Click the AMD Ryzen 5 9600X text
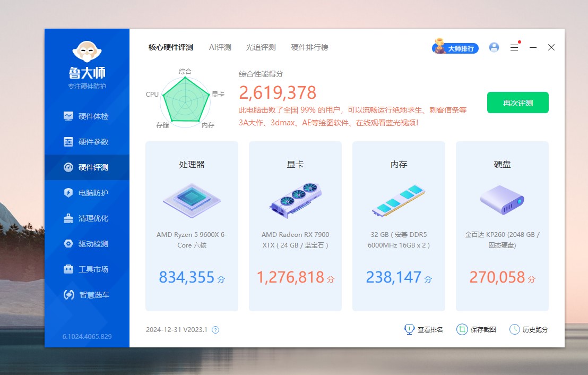Viewport: 588px width, 375px height. tap(192, 240)
